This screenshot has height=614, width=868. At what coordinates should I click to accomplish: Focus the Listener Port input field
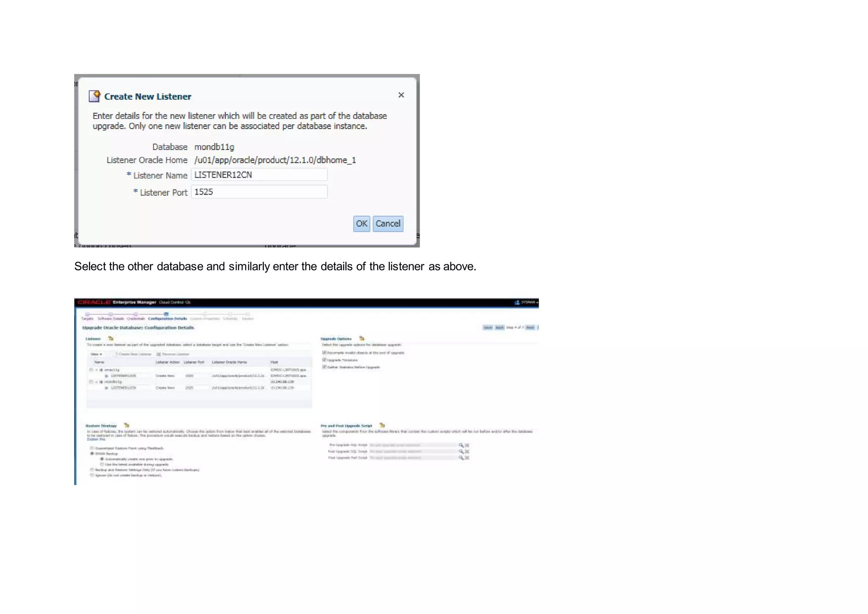[x=259, y=192]
